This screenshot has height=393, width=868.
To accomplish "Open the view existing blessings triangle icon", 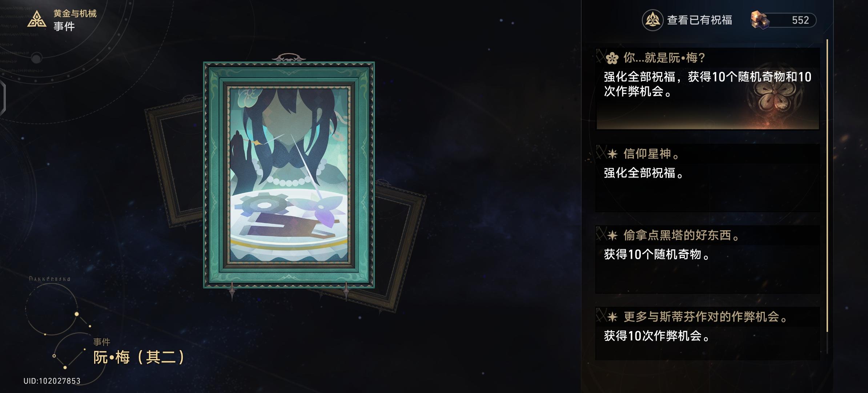I will click(x=652, y=20).
